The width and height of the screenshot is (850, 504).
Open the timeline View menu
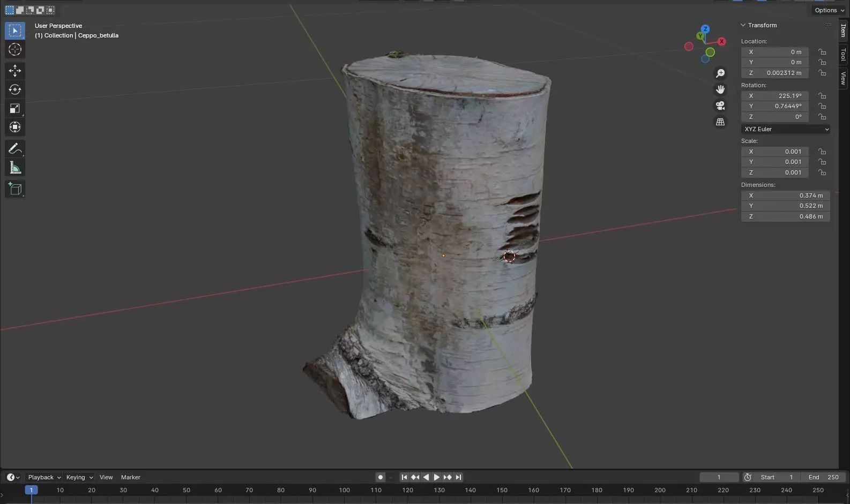pos(106,477)
